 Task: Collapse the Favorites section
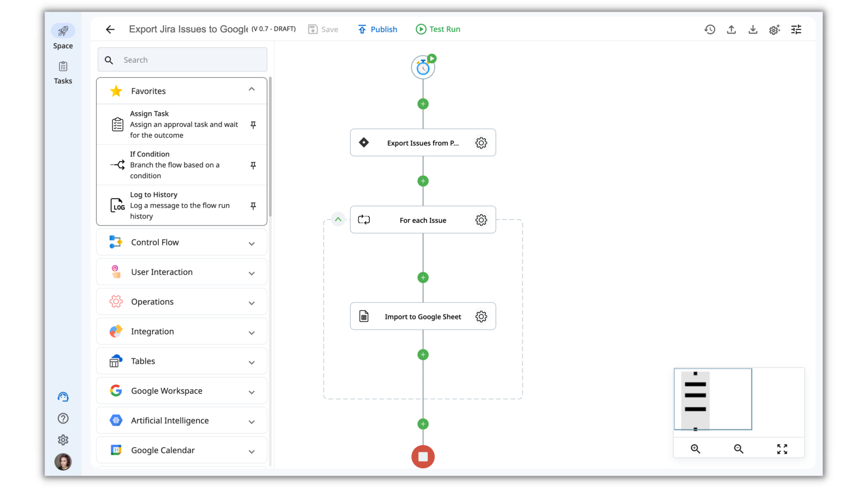click(x=251, y=89)
